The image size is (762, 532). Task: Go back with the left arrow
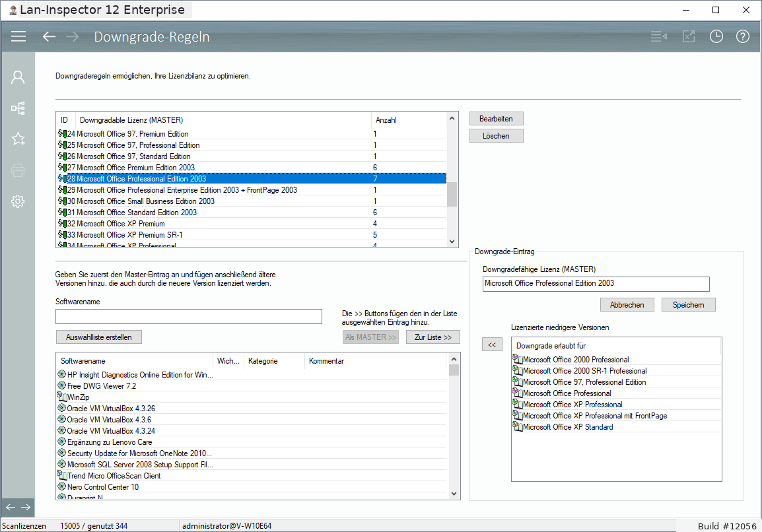[x=49, y=36]
